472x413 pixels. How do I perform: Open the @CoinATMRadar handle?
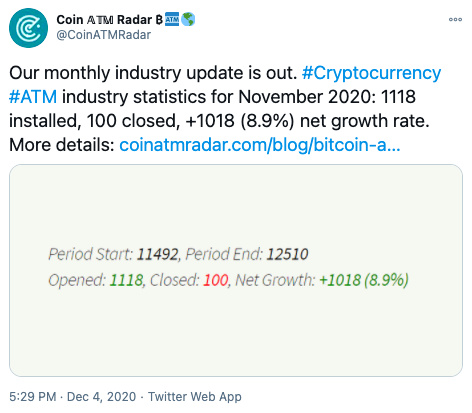tap(104, 35)
